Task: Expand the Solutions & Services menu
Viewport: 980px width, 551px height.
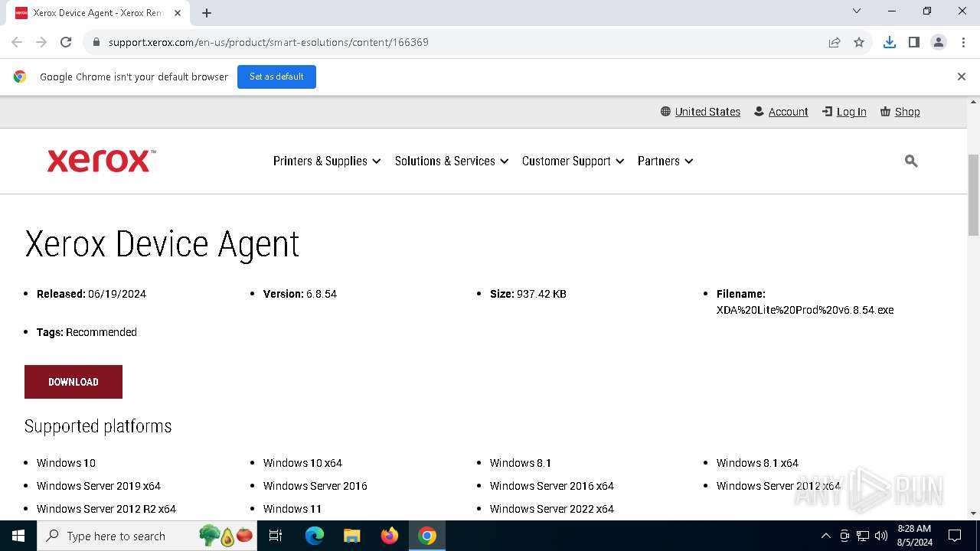Action: [x=452, y=161]
